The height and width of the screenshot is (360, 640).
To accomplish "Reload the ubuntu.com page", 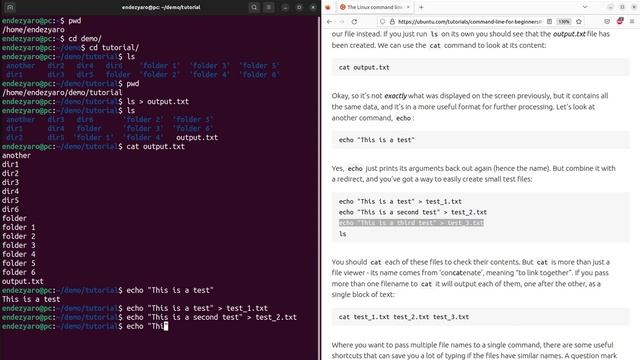I will [x=354, y=22].
